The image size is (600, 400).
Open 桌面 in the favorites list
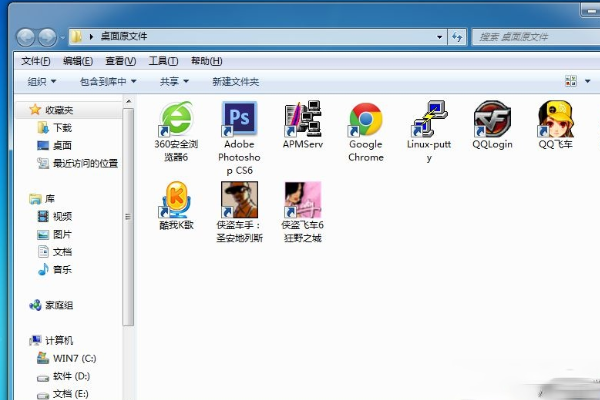(54, 145)
